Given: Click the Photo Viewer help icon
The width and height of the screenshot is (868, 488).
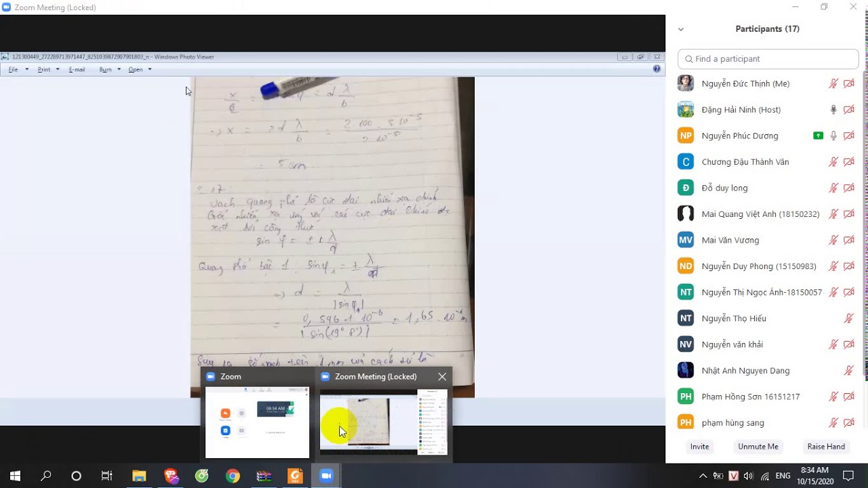Looking at the screenshot, I should [x=656, y=69].
